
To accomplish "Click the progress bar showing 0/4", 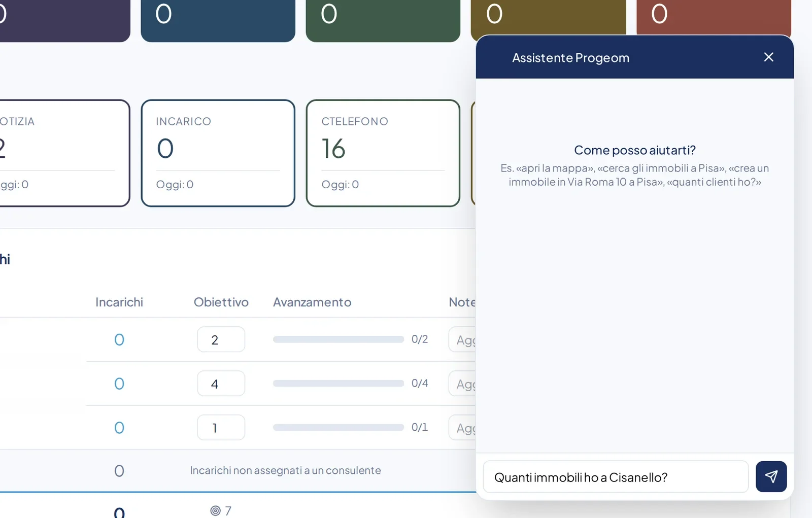I will tap(338, 384).
